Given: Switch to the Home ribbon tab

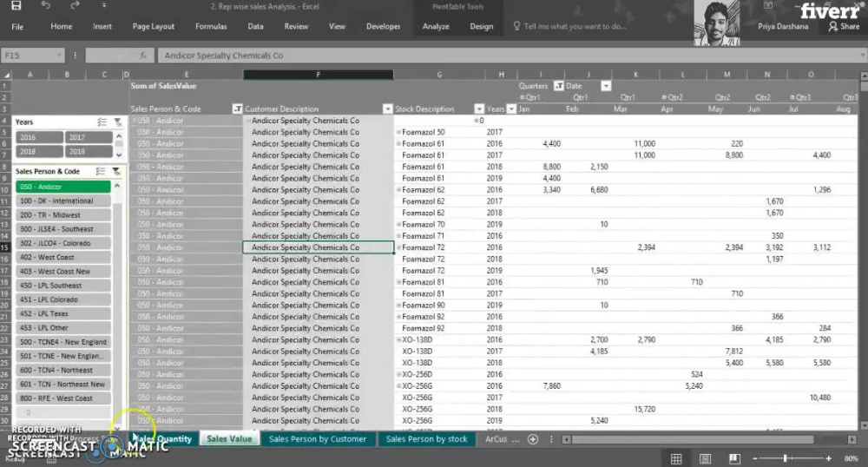Looking at the screenshot, I should tap(61, 27).
